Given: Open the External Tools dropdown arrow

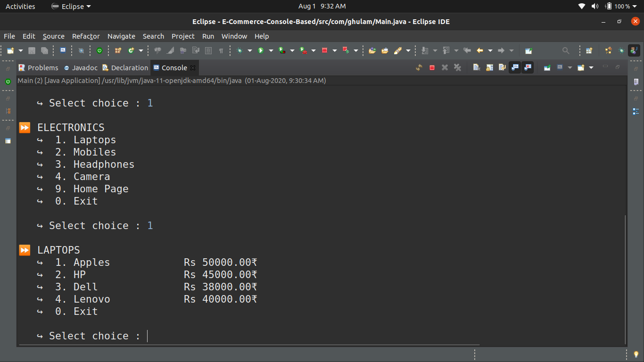Looking at the screenshot, I should (x=314, y=50).
